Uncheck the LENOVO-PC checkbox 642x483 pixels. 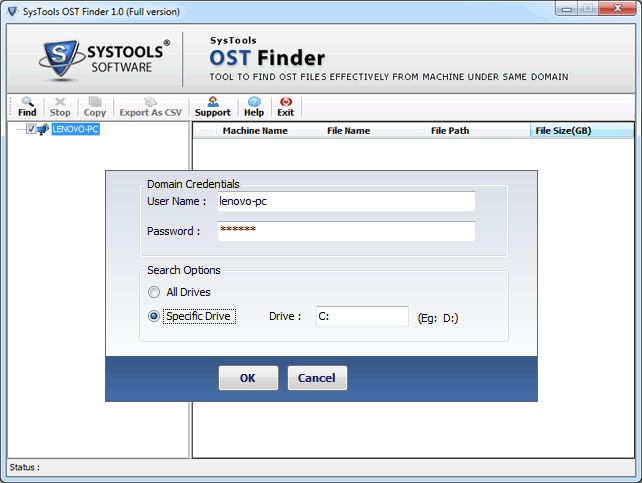pyautogui.click(x=32, y=129)
